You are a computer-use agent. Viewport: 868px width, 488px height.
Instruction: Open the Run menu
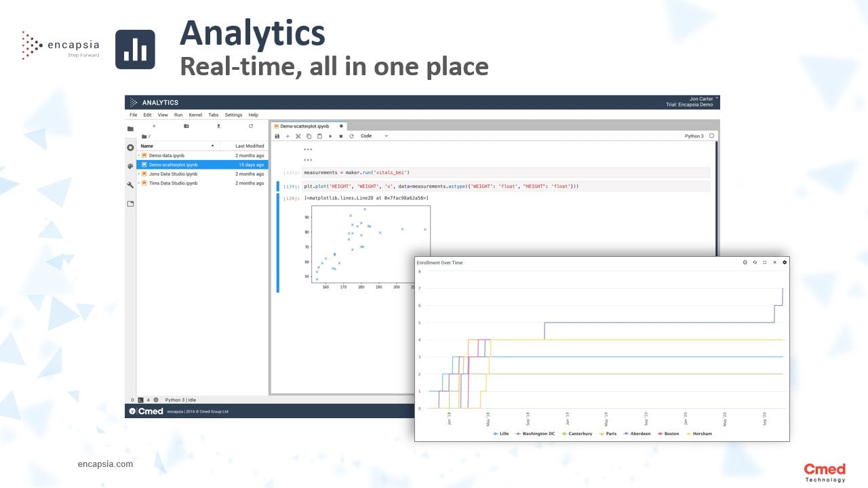(178, 115)
